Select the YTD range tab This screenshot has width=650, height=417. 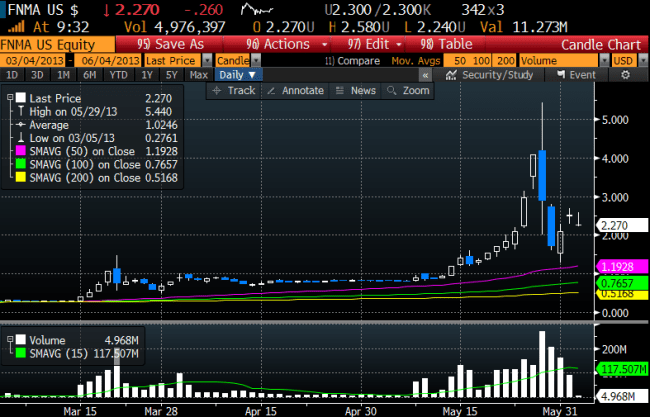tap(120, 75)
